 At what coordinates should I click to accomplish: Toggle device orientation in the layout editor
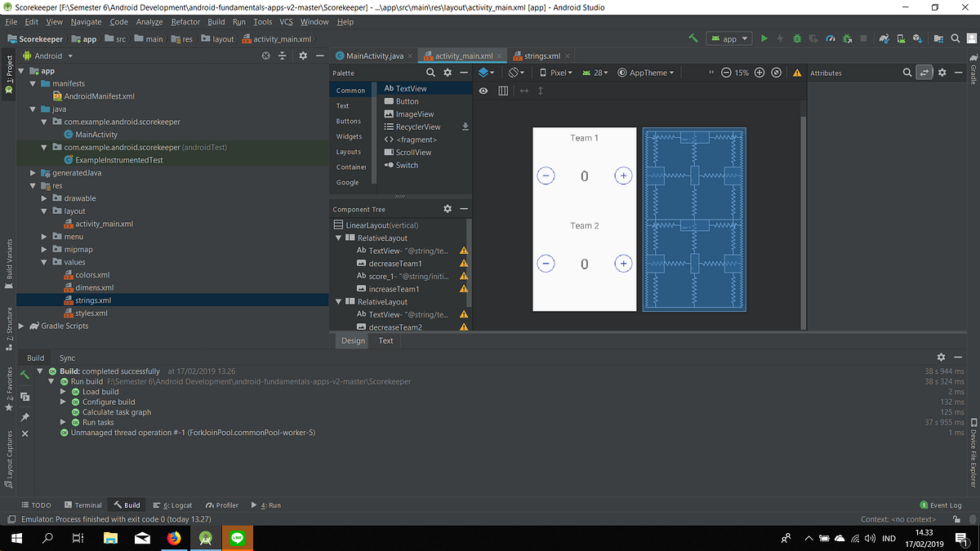514,73
